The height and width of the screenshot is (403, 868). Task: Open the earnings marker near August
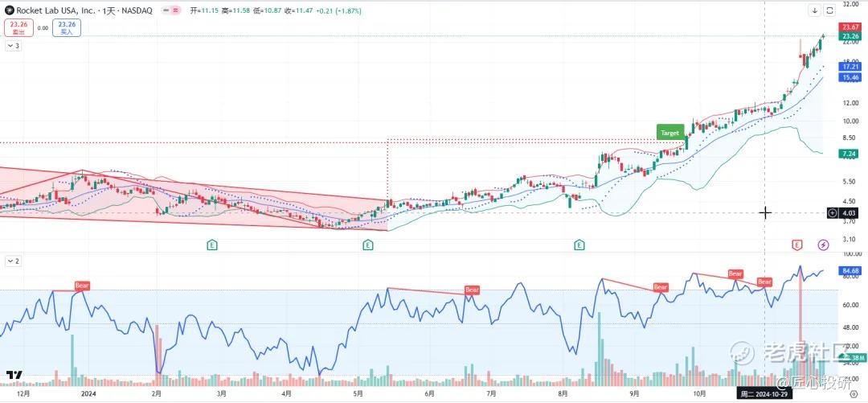(579, 244)
